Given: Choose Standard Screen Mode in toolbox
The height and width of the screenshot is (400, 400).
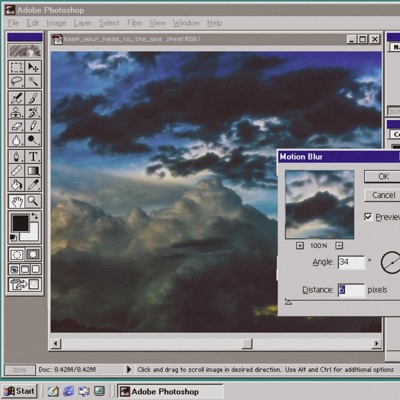Looking at the screenshot, I should pyautogui.click(x=14, y=269).
